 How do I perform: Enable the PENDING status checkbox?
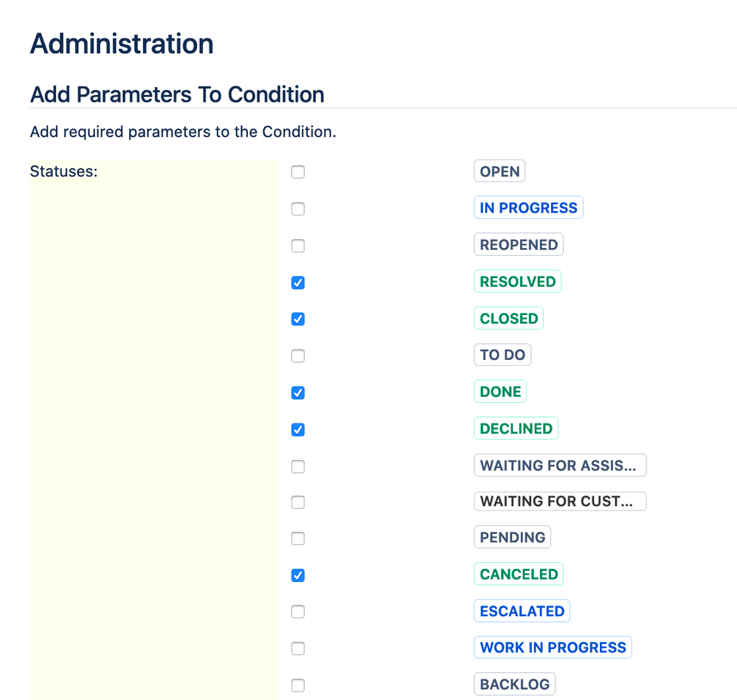[298, 538]
